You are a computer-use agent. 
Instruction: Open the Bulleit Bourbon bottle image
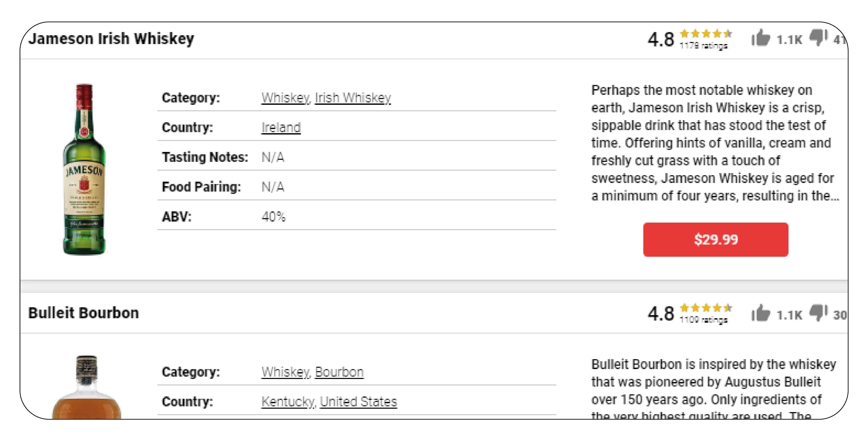87,387
